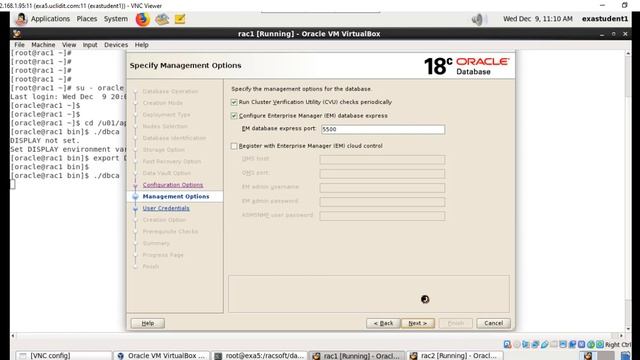This screenshot has height=360, width=640.
Task: Go to the User Credentials step link
Action: [166, 208]
